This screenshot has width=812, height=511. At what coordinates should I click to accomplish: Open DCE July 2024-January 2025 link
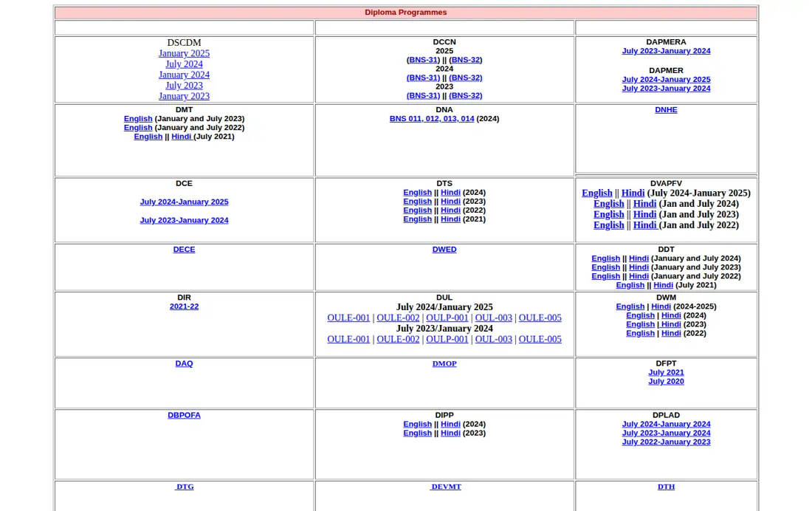pyautogui.click(x=184, y=202)
